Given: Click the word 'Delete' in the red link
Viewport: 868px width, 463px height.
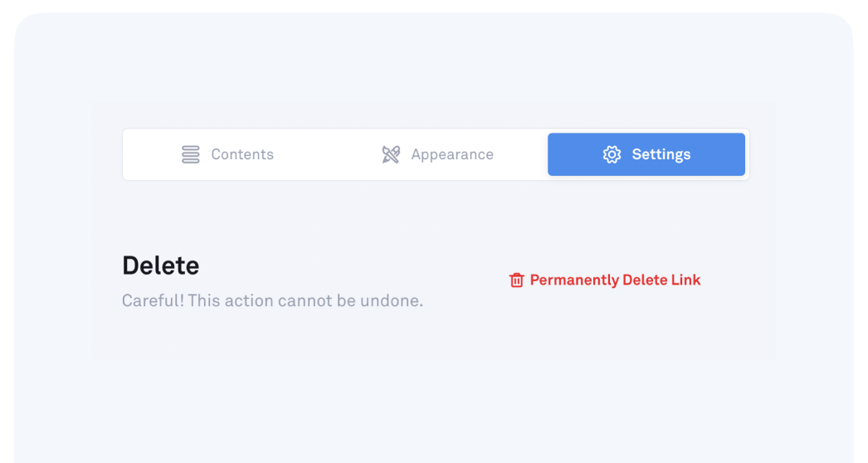Looking at the screenshot, I should coord(645,280).
